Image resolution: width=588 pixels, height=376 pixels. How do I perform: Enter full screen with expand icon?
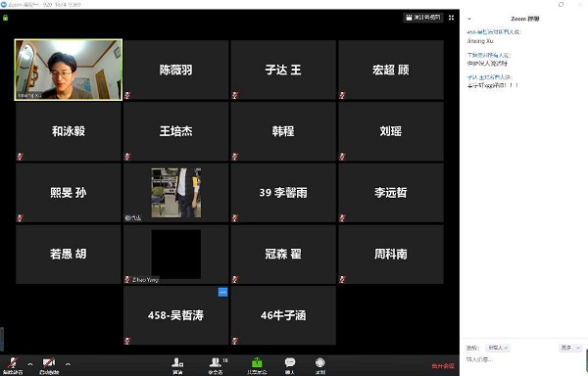451,18
